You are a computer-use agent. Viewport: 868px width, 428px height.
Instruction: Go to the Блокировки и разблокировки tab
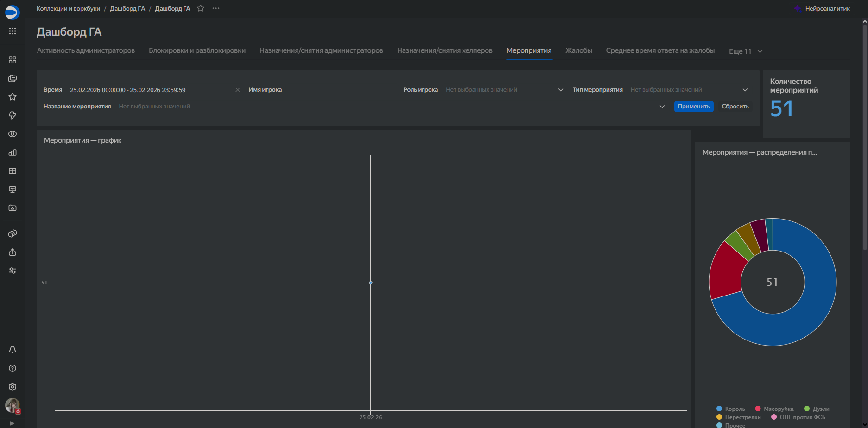click(197, 50)
